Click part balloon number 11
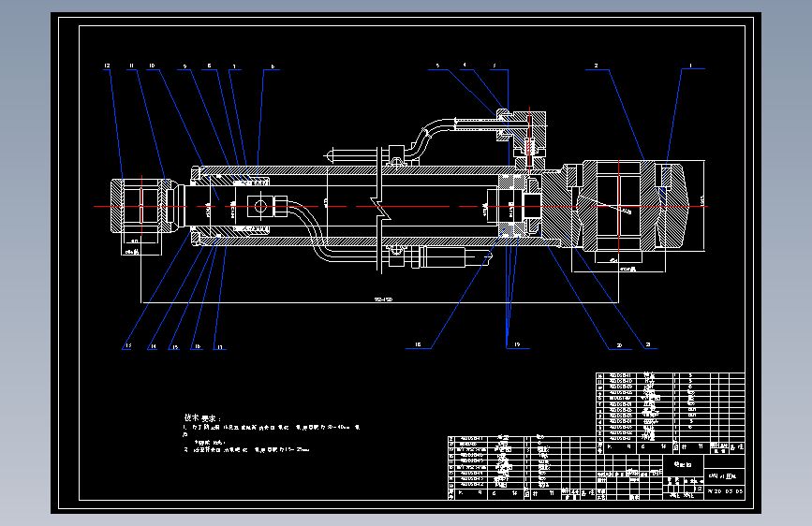The image size is (812, 526). pyautogui.click(x=131, y=66)
